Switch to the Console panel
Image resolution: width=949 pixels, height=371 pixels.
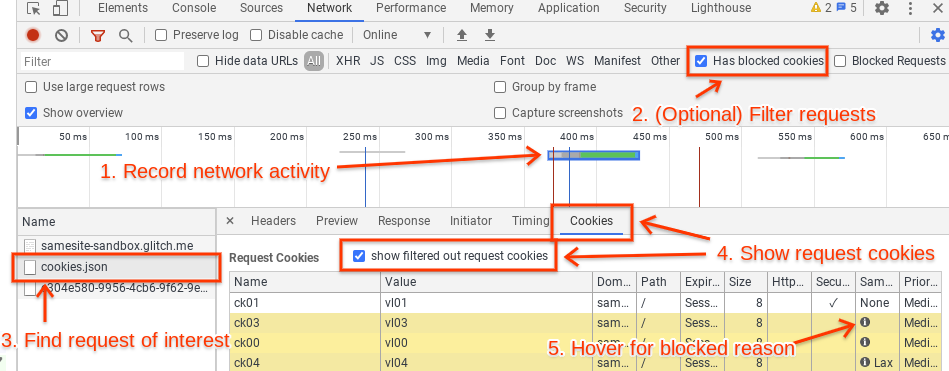tap(194, 8)
